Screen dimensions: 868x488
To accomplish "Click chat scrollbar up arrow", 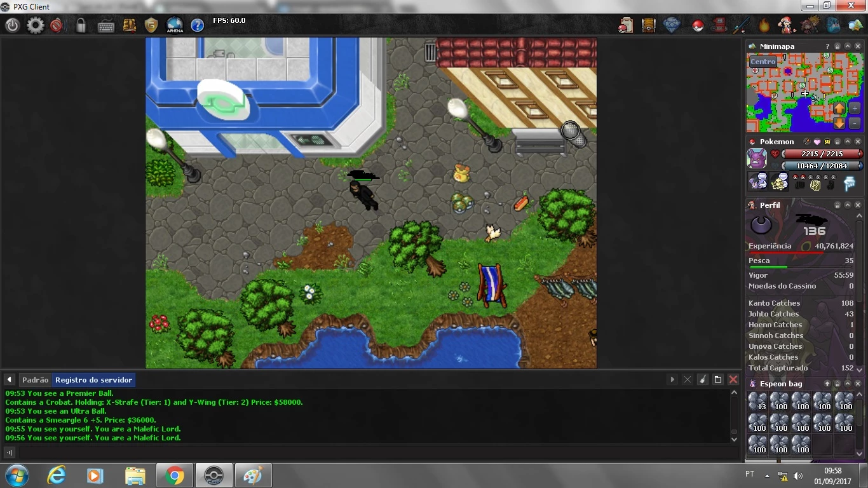I will tap(734, 393).
